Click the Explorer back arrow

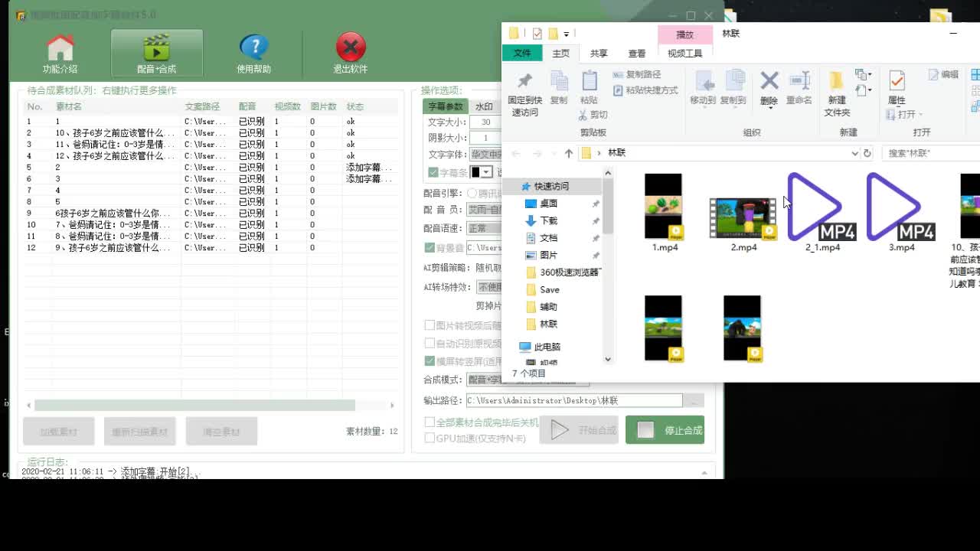[x=515, y=153]
